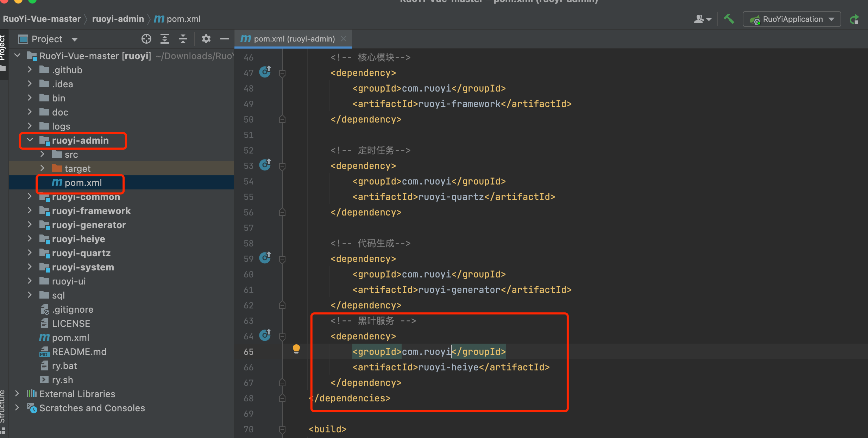868x438 pixels.
Task: Select the ry.bat file
Action: 64,366
